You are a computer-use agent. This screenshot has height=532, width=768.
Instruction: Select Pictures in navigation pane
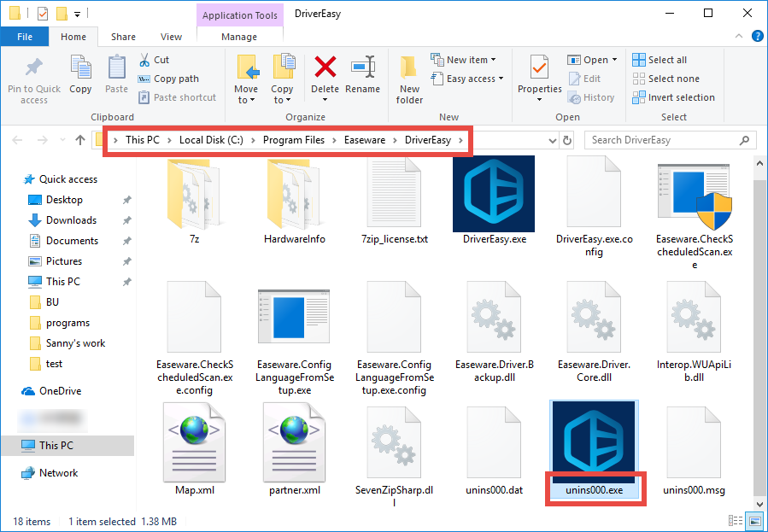[x=64, y=260]
